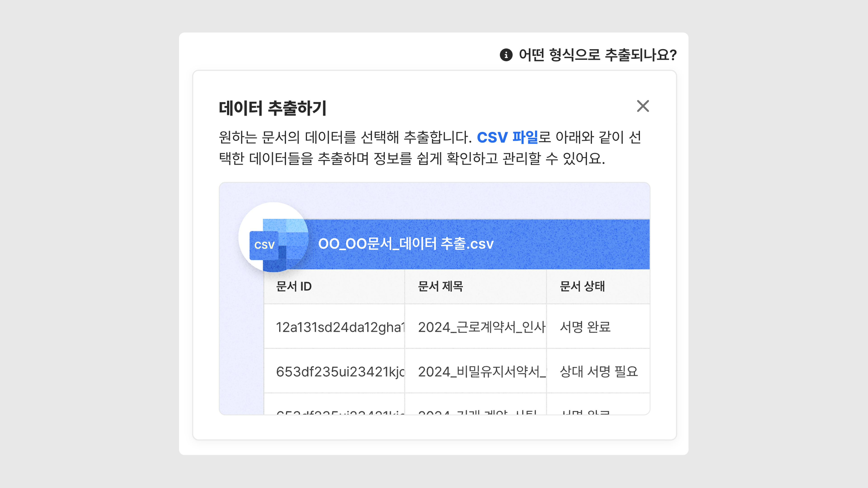This screenshot has width=868, height=488.
Task: Click the 데이터 추출하기 dialog title
Action: click(x=272, y=108)
